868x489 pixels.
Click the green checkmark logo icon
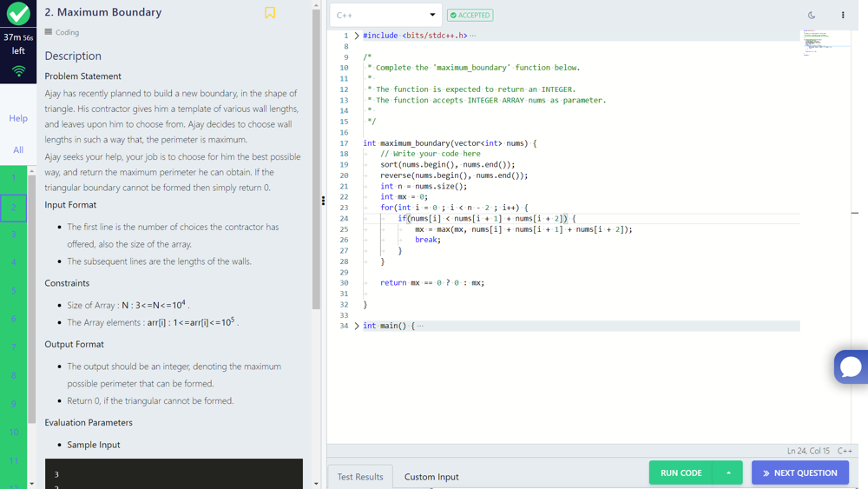(18, 13)
